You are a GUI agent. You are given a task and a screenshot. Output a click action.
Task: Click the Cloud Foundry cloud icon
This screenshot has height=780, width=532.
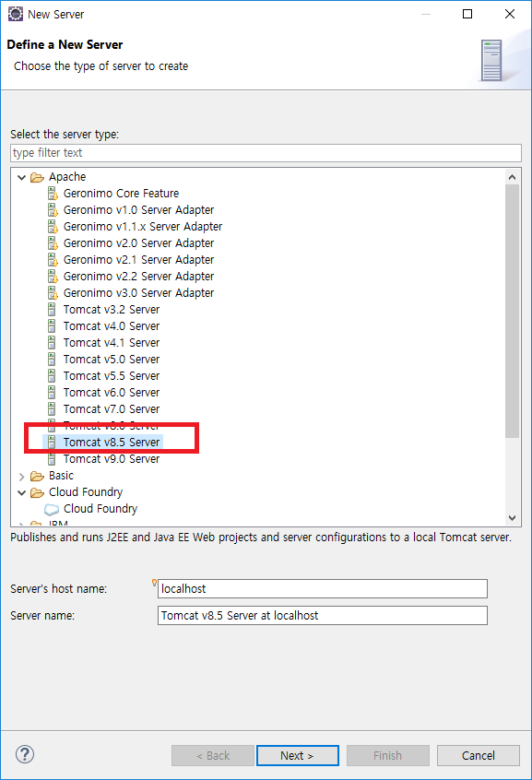pyautogui.click(x=52, y=509)
